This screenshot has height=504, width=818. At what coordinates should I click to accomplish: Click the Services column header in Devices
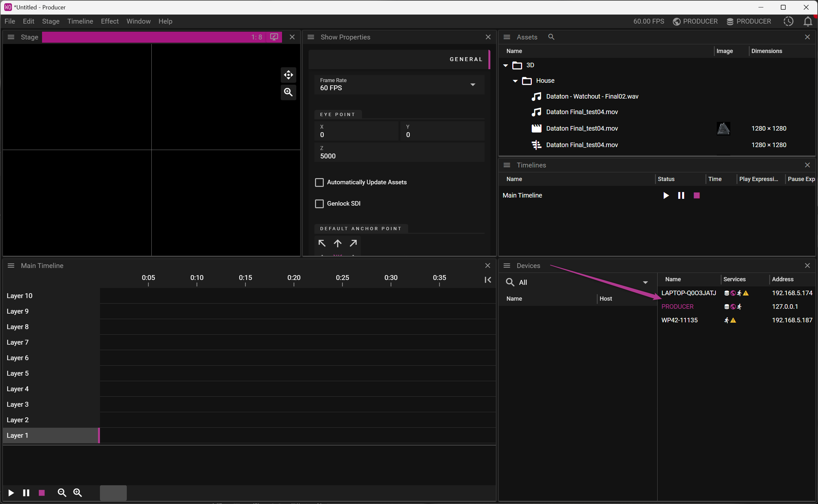point(734,279)
